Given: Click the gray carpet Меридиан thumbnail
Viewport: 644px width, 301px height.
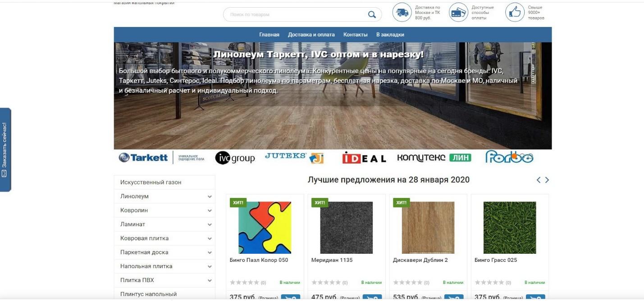Looking at the screenshot, I should (347, 228).
